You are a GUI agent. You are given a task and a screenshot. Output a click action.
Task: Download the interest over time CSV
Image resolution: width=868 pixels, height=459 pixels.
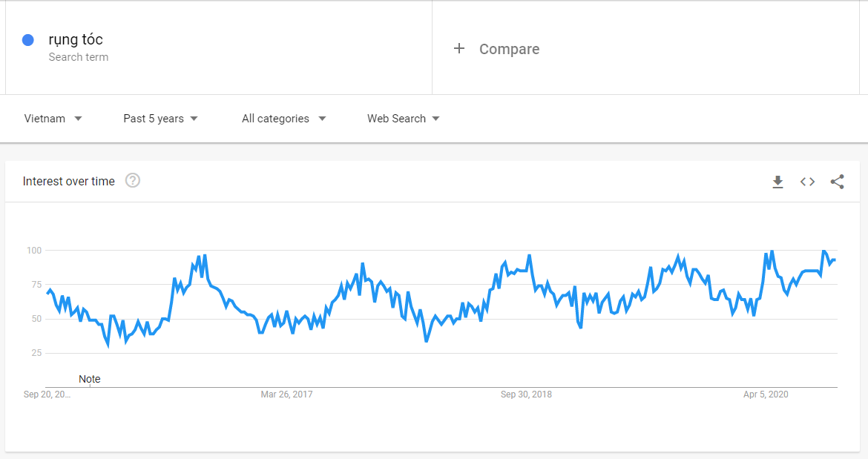[x=777, y=182]
